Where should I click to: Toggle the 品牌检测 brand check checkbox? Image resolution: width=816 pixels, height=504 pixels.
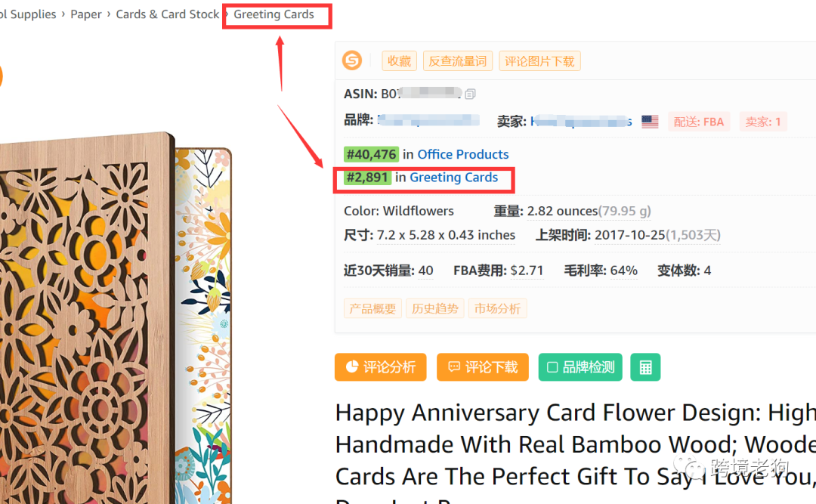point(580,367)
